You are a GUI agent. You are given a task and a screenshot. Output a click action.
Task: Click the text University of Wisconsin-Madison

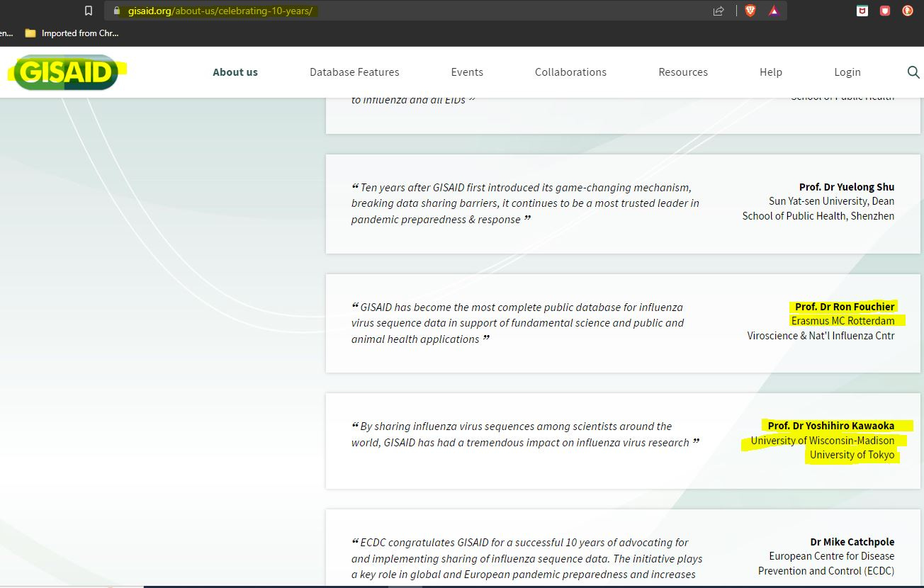coord(823,441)
